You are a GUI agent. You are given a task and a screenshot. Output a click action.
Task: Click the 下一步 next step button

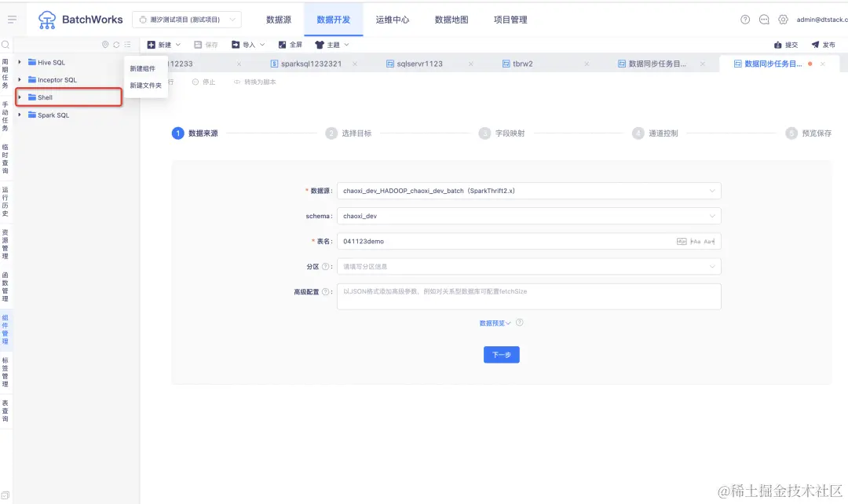(501, 355)
